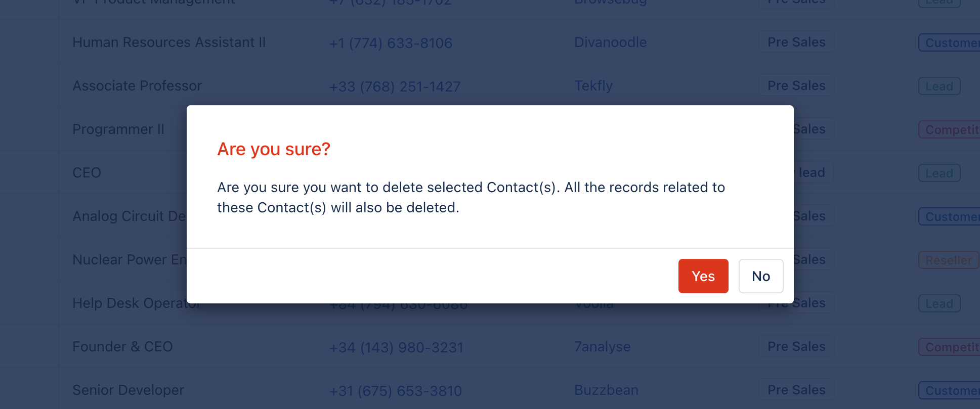980x409 pixels.
Task: Open phone number +31 (675) 653-3810
Action: point(396,391)
